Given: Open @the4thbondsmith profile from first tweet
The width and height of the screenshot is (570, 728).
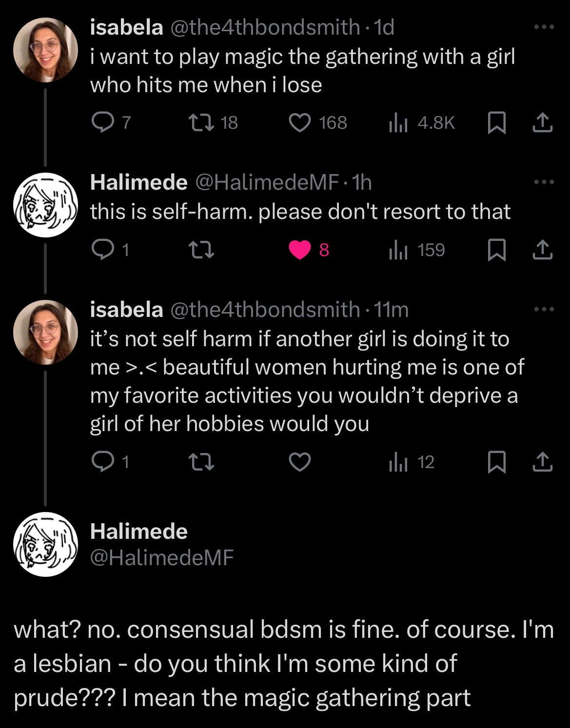Looking at the screenshot, I should click(265, 27).
